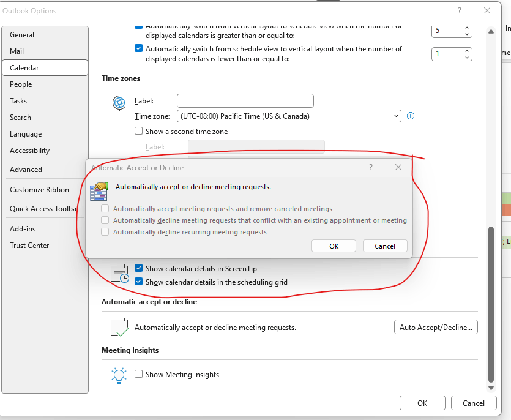This screenshot has width=511, height=420.
Task: Decrease the schedule view calendars value of 5
Action: (x=467, y=34)
